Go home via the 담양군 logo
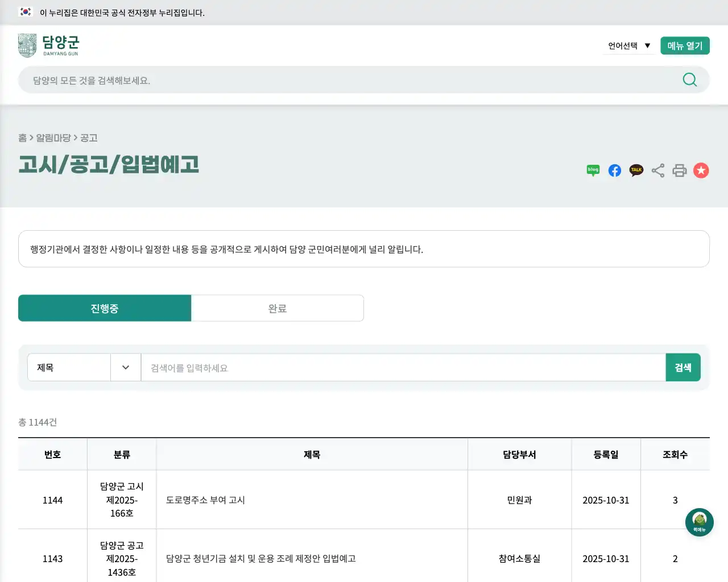This screenshot has width=728, height=582. click(49, 45)
